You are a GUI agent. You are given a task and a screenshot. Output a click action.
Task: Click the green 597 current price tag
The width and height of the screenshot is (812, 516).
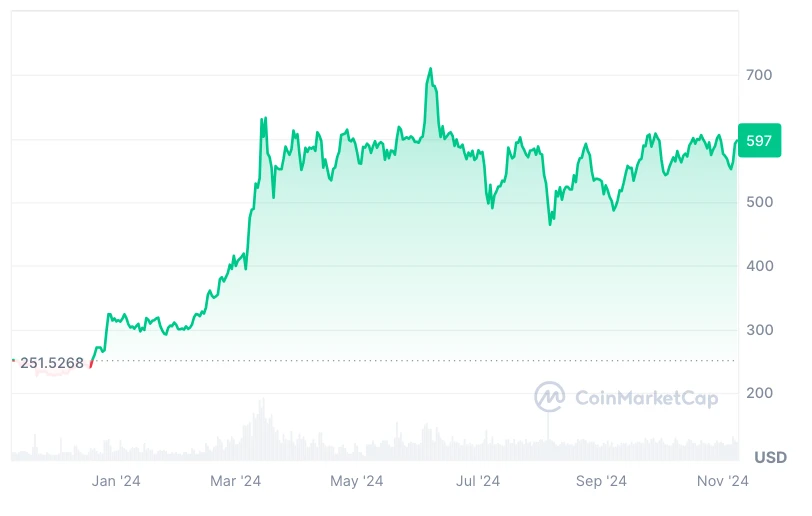pyautogui.click(x=759, y=140)
